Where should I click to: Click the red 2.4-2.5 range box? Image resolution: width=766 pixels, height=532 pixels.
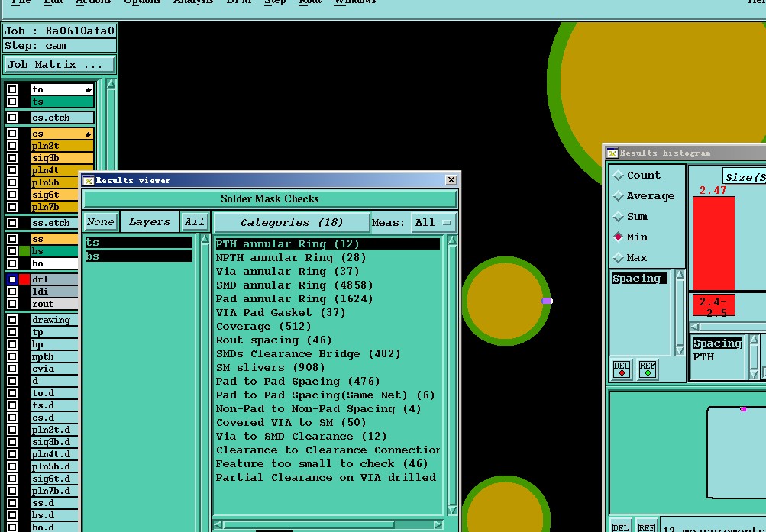pos(714,305)
